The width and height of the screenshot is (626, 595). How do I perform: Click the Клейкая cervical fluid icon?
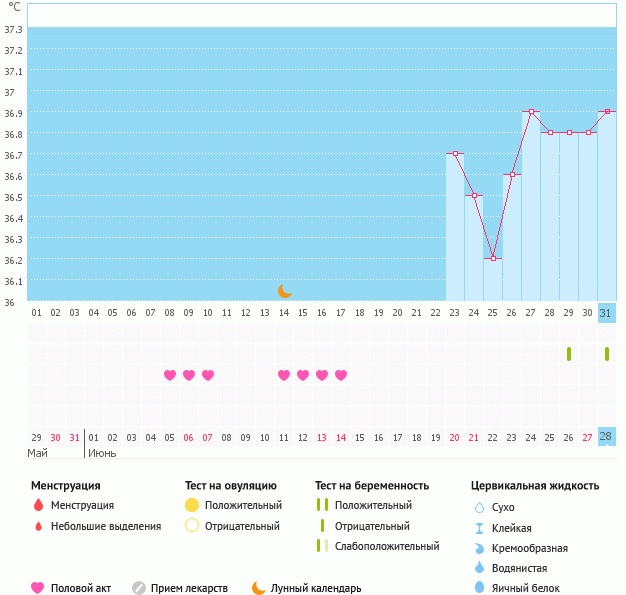coord(479,528)
